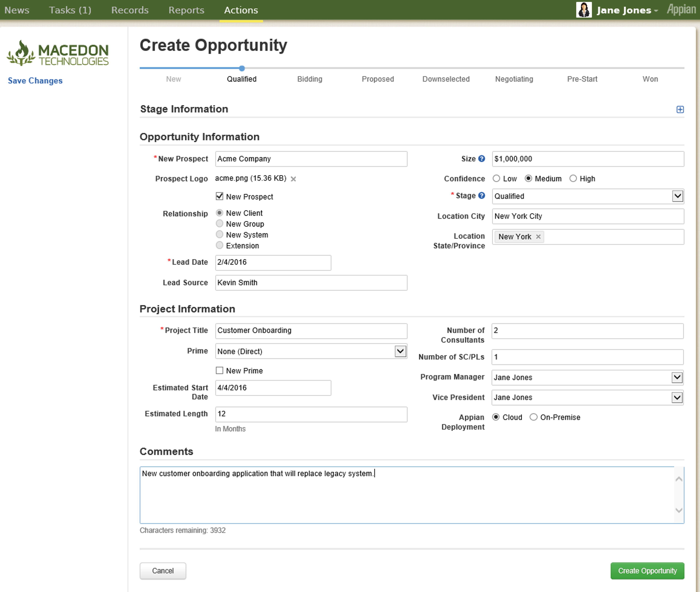Screen dimensions: 700x592
Task: Click the New stage label
Action: point(174,79)
